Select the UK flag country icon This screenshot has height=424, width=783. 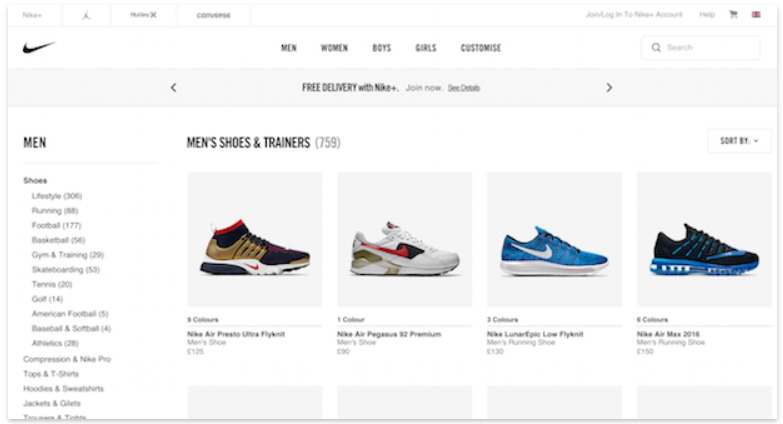coord(756,14)
